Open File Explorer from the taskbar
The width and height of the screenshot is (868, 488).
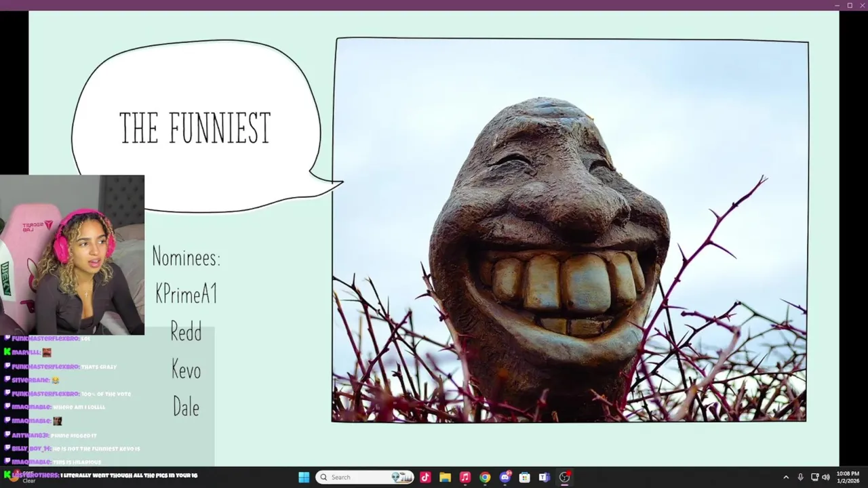coord(445,477)
